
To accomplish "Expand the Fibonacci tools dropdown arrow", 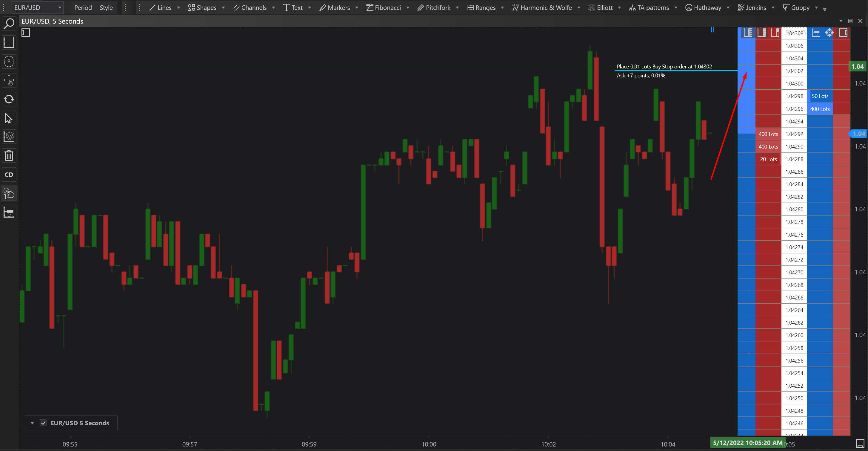I will pos(408,7).
